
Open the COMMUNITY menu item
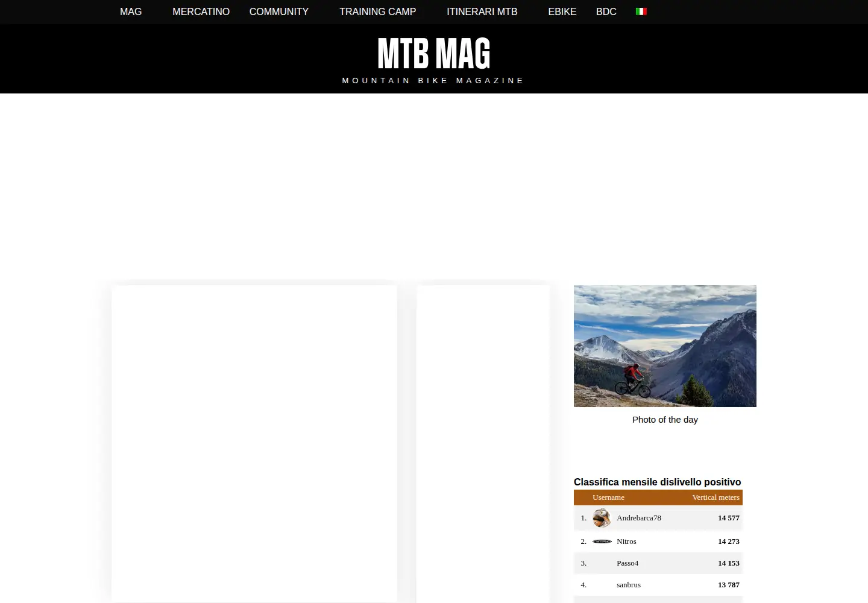278,11
